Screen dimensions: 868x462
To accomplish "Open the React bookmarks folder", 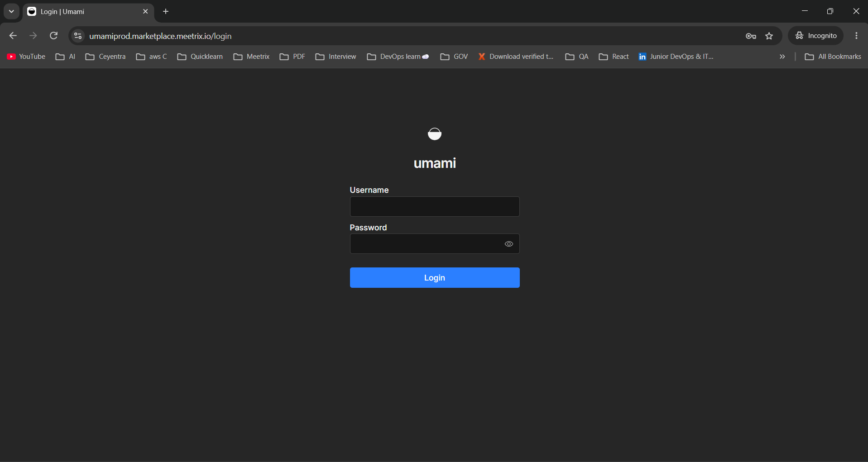I will 614,57.
